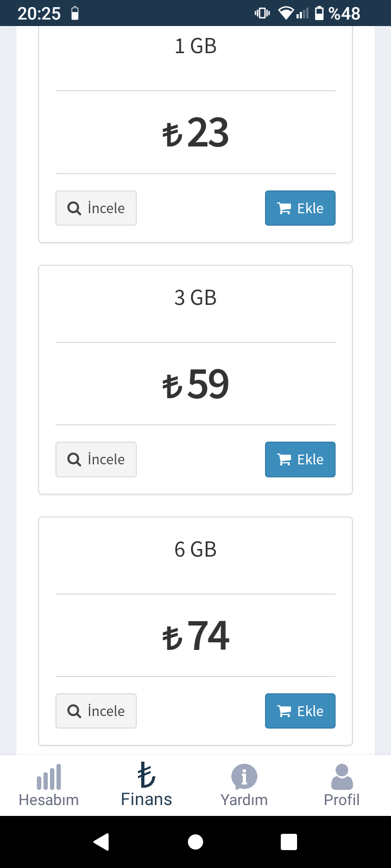The image size is (391, 868).
Task: Tap the Android back navigation icon
Action: (102, 842)
